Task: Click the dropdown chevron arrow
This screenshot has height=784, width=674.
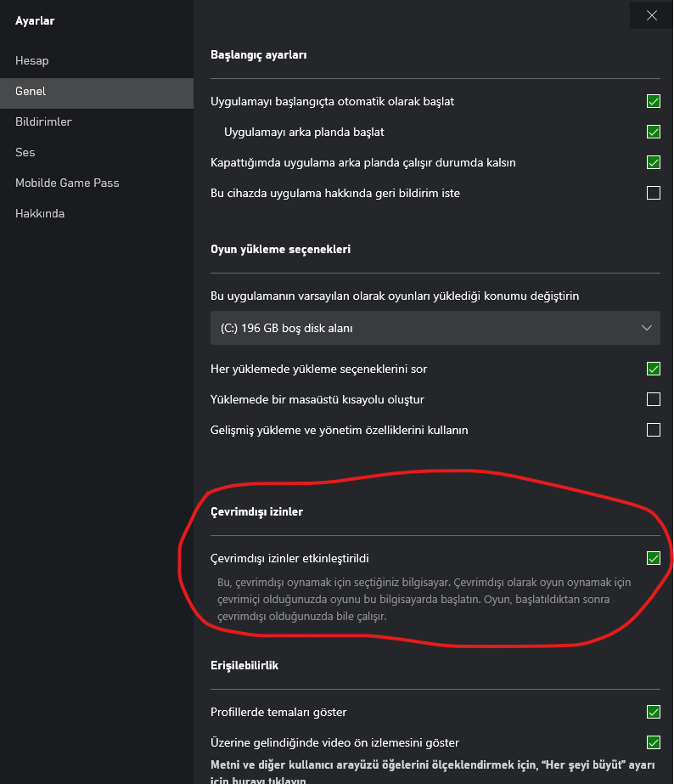Action: [x=647, y=328]
